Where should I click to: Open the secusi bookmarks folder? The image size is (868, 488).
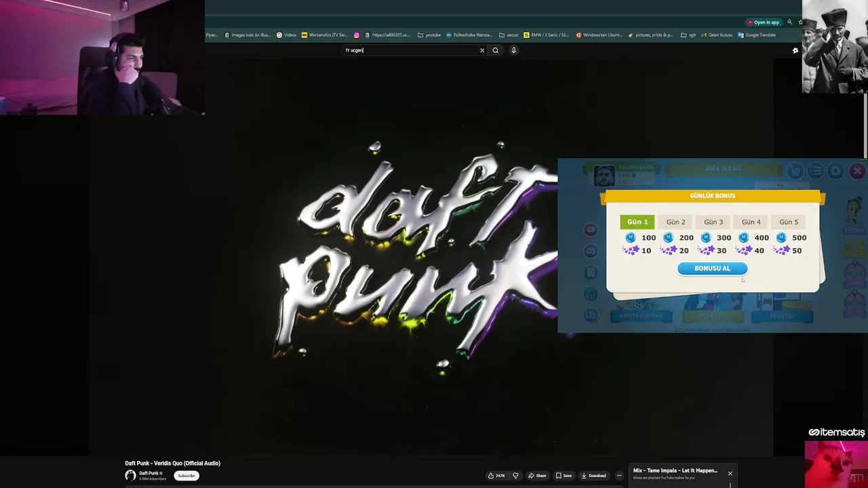point(509,35)
